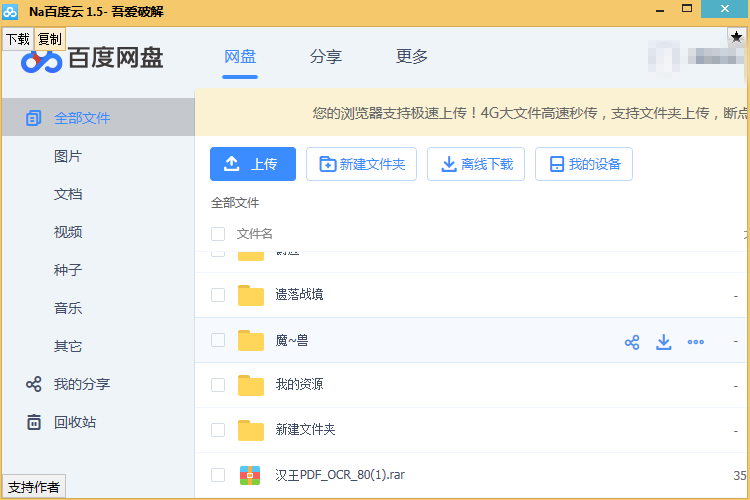The height and width of the screenshot is (500, 750).
Task: Click the download icon on 魔~兽 row
Action: click(663, 342)
